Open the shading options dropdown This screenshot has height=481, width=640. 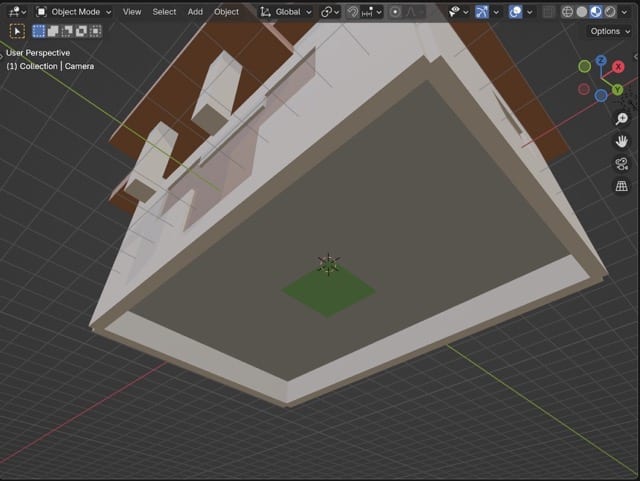coord(624,12)
